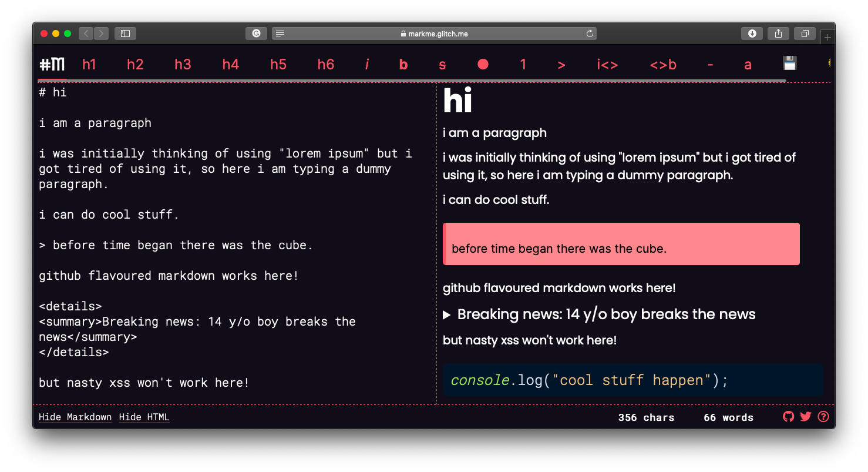
Task: Open the Twitter link icon
Action: [806, 417]
